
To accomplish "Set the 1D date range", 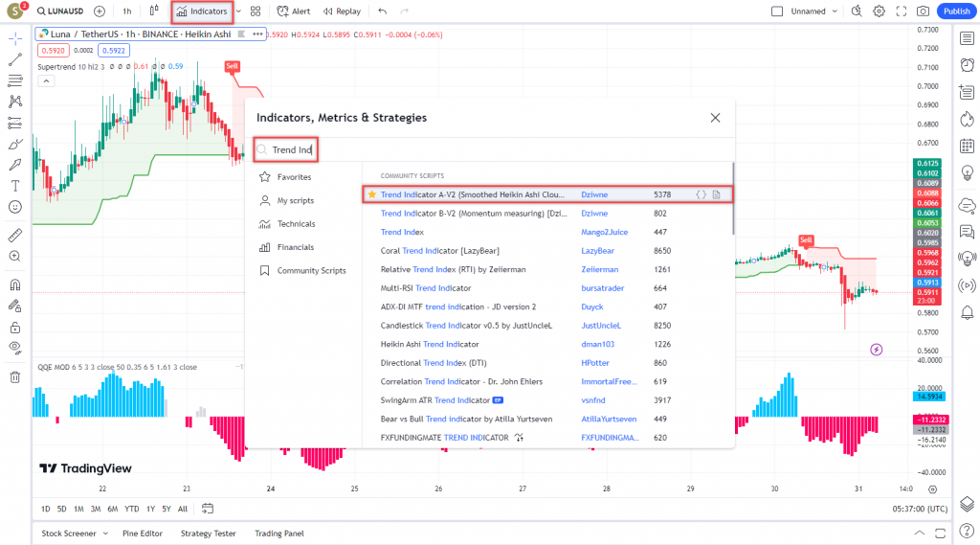I will (46, 509).
